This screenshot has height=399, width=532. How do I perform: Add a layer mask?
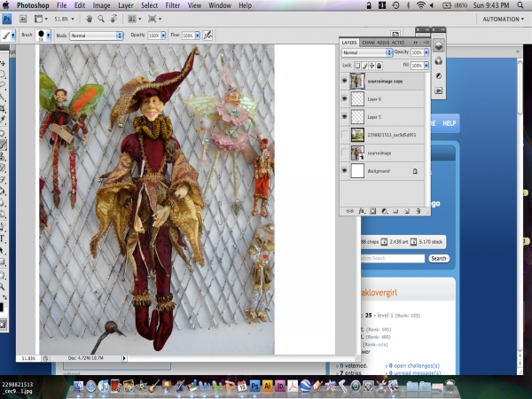point(373,211)
